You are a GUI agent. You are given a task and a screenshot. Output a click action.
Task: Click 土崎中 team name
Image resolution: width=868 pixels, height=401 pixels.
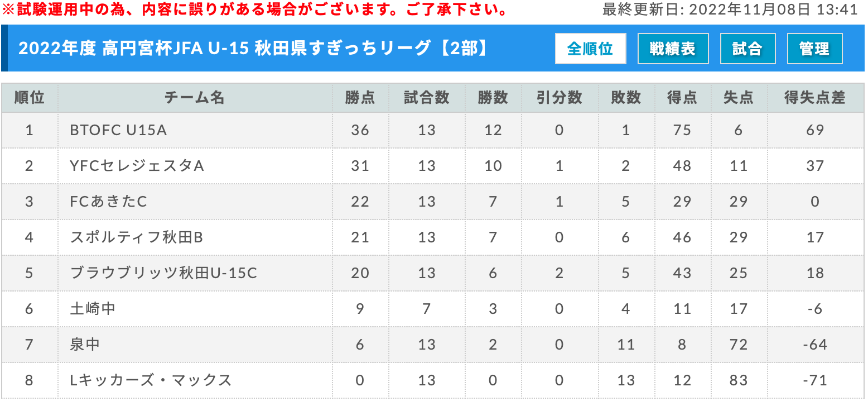point(93,309)
